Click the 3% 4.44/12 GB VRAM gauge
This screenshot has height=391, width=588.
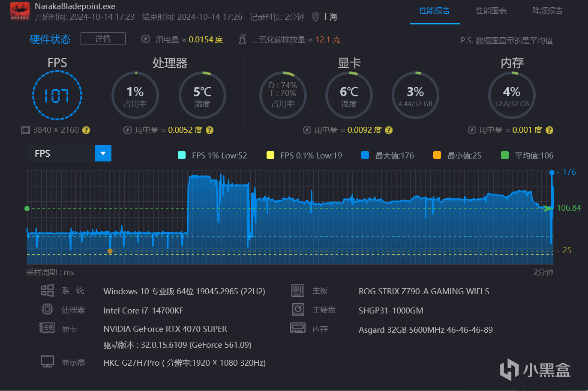coord(415,95)
